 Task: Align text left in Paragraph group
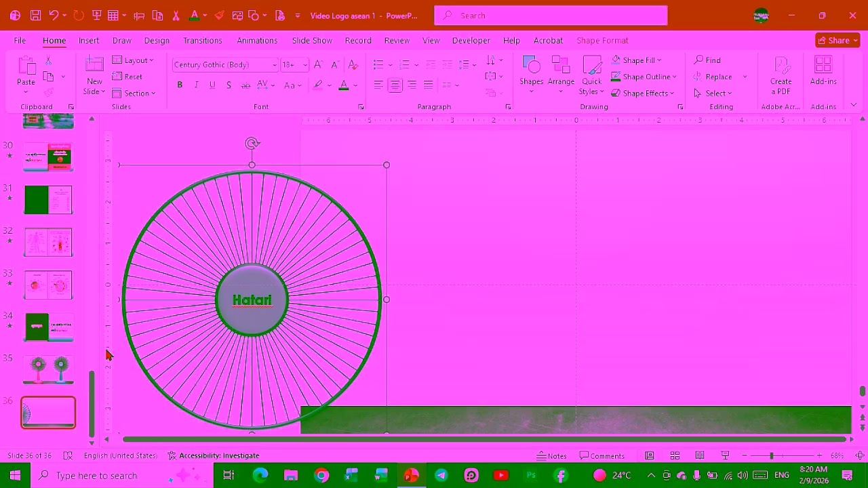[378, 85]
